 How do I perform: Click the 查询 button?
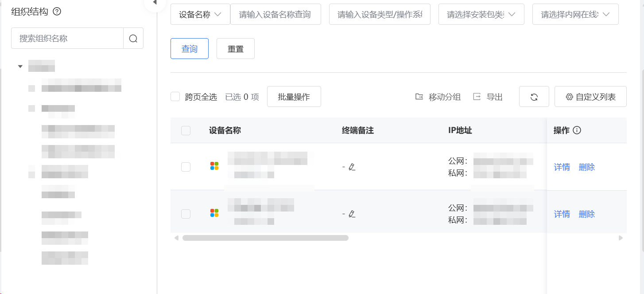pyautogui.click(x=190, y=49)
